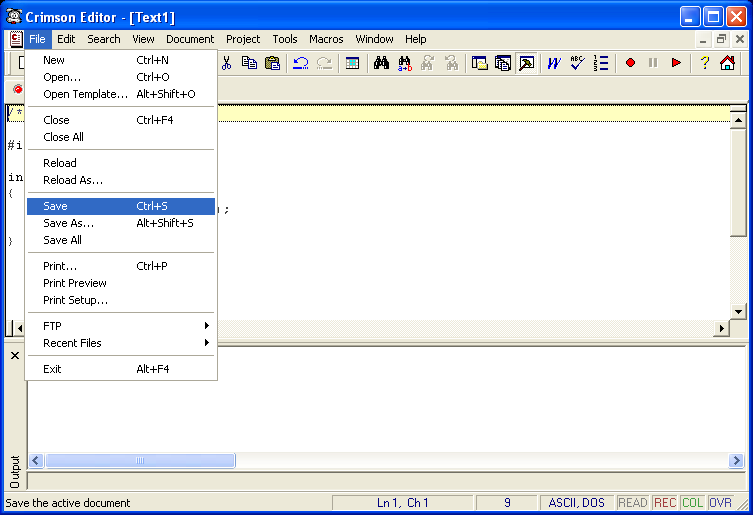Choose Save As... from the File menu
The image size is (753, 515).
(68, 223)
